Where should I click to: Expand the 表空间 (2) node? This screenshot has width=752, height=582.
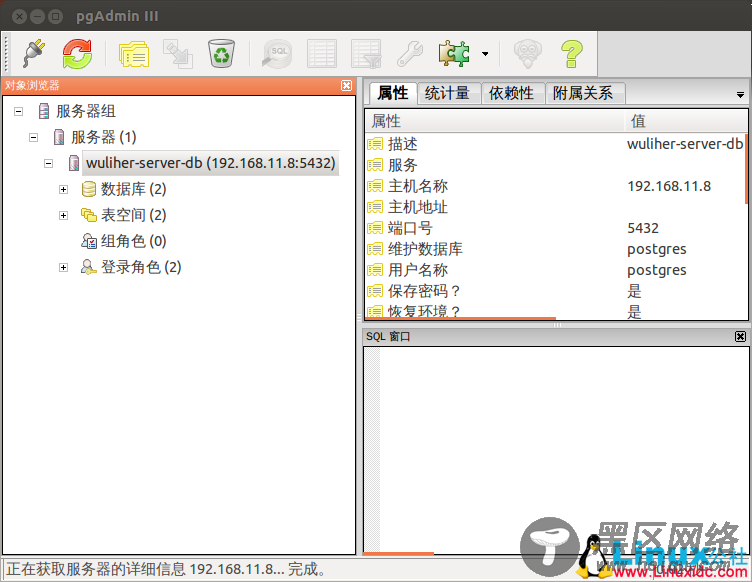(63, 215)
